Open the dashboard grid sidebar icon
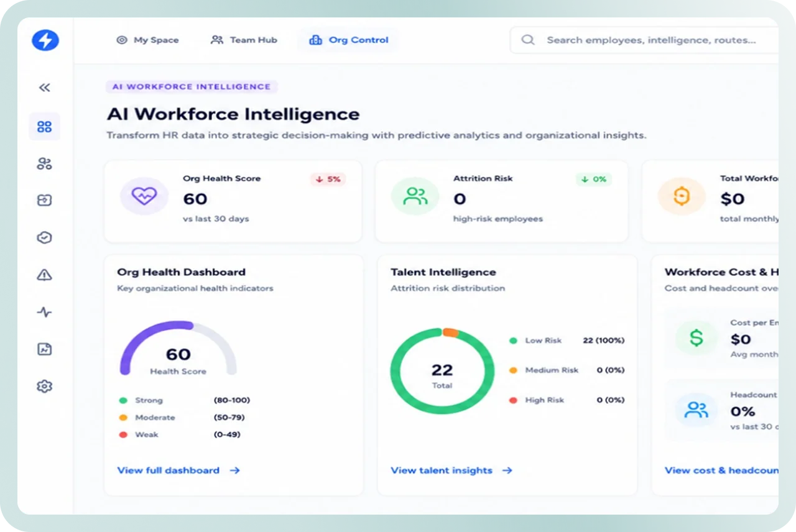This screenshot has width=796, height=532. [x=44, y=127]
